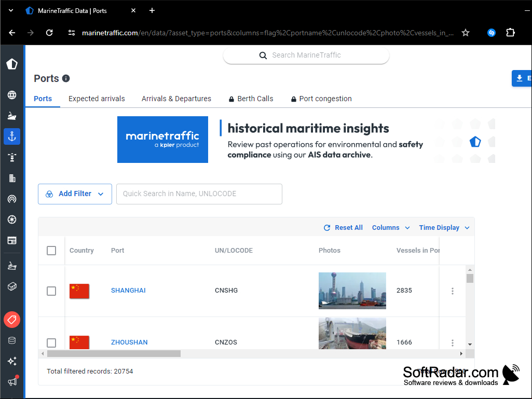Switch to the Ports tab

[x=43, y=99]
